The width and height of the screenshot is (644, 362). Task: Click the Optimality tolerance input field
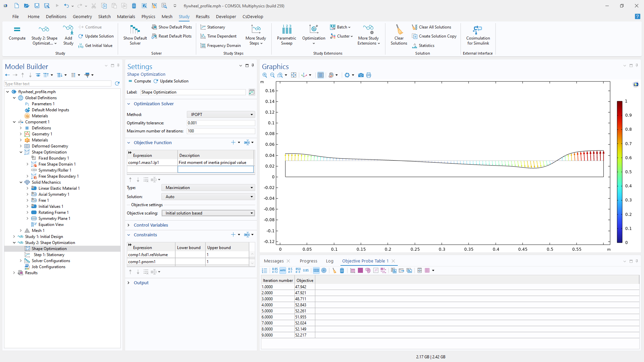pos(221,123)
